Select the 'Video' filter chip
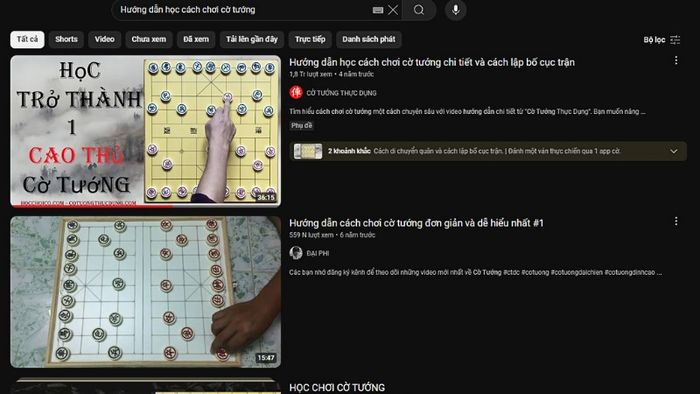Viewport: 700px width, 394px height. pyautogui.click(x=104, y=39)
